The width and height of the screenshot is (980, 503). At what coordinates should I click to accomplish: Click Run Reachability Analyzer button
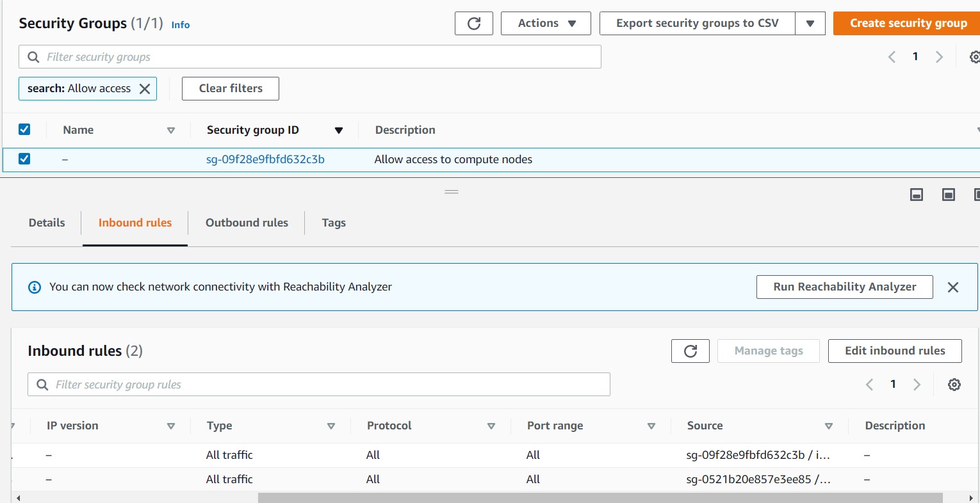pos(844,287)
